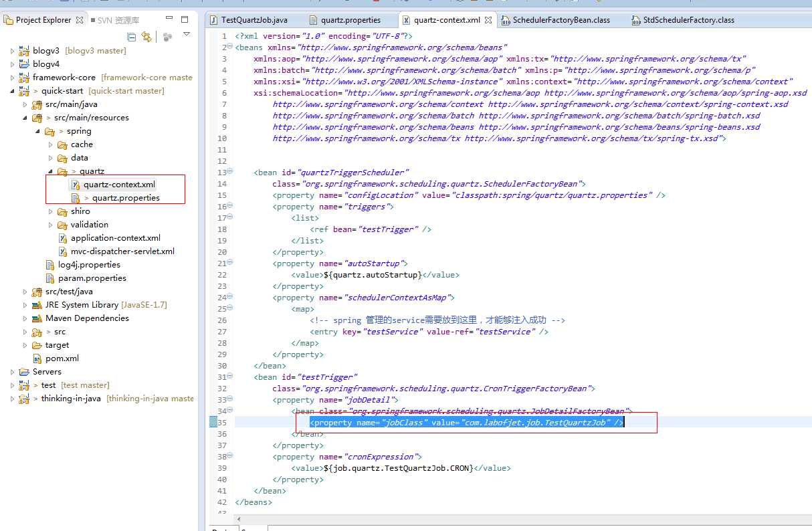This screenshot has width=812, height=531.
Task: Collapse the spring folder
Action: pyautogui.click(x=38, y=131)
